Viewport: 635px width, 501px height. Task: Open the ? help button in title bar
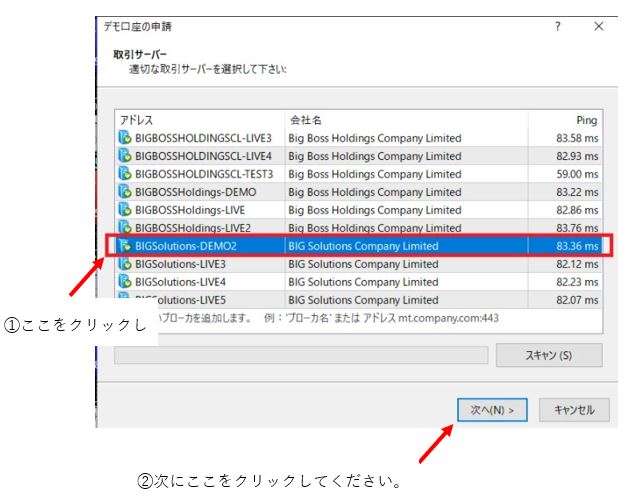pos(558,26)
